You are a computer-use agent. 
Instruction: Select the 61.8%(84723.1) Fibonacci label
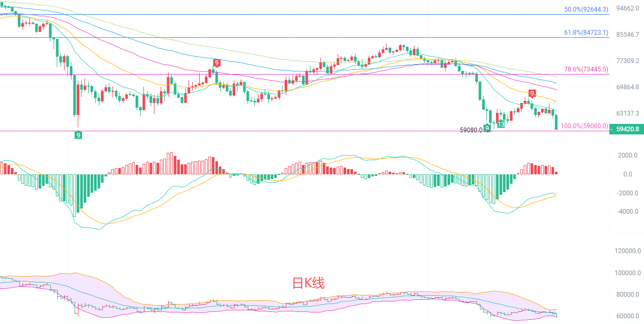pos(586,33)
